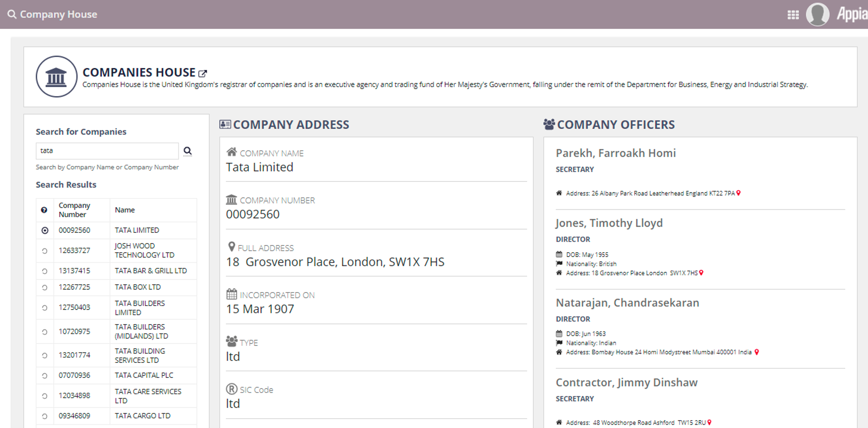868x428 pixels.
Task: Click the 15 Mar 1907 incorporation date
Action: [x=260, y=309]
